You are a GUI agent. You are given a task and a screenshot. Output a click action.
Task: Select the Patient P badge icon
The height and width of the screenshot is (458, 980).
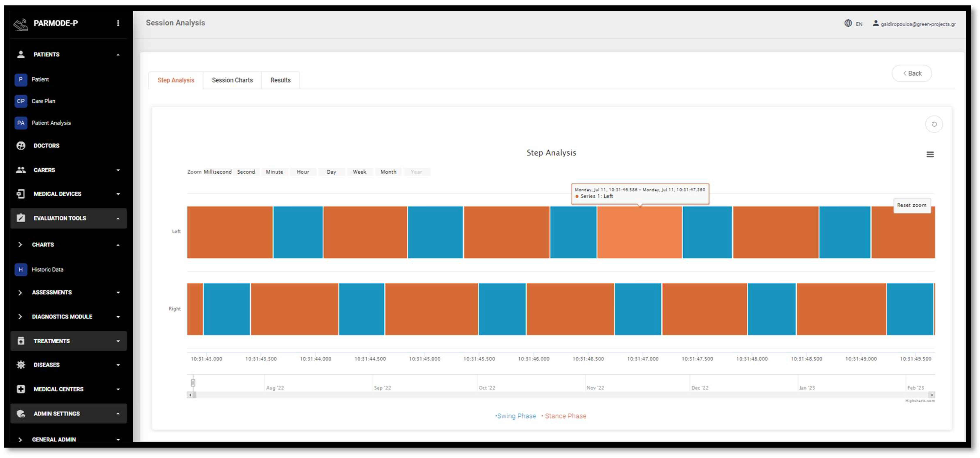[x=20, y=80]
